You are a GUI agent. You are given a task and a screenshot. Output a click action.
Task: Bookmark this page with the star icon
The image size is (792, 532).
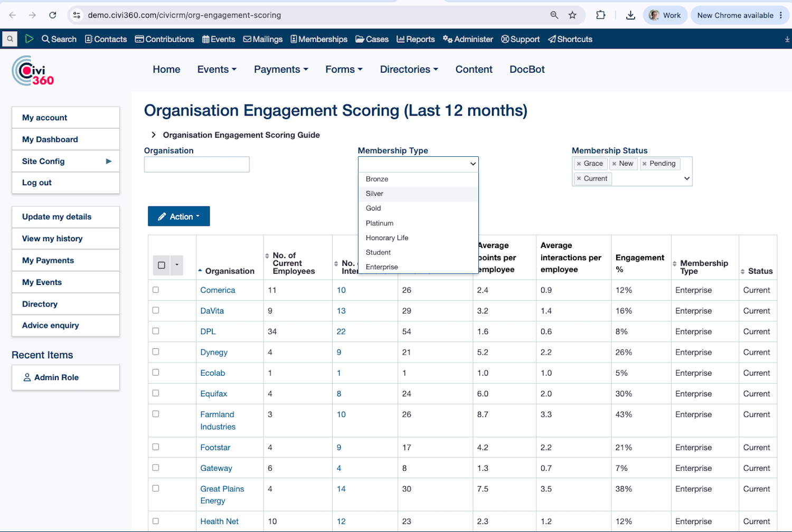[572, 15]
